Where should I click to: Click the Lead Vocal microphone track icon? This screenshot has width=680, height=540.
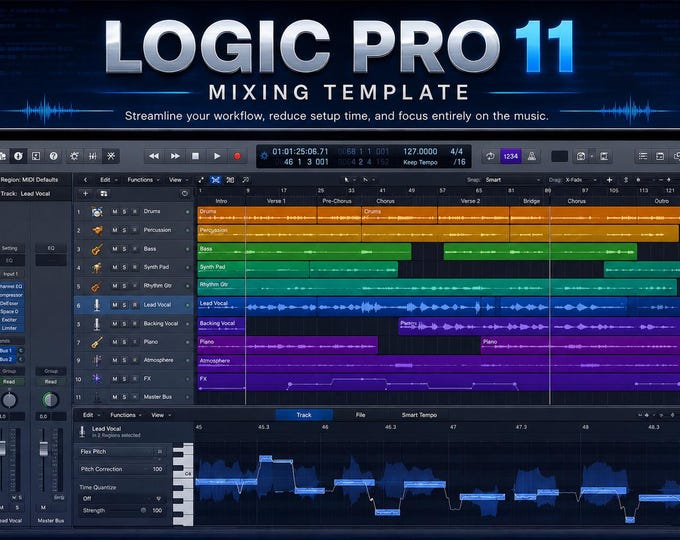click(x=97, y=305)
